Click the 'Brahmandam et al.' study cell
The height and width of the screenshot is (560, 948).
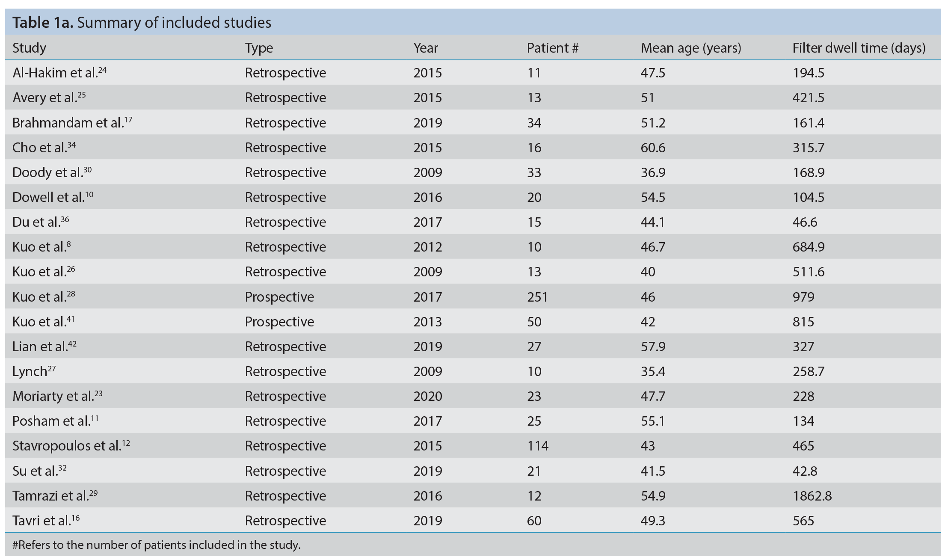pos(72,122)
